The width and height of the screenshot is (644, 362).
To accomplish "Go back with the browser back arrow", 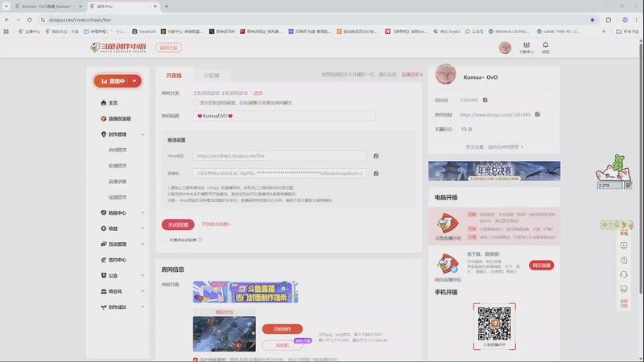I will point(7,19).
